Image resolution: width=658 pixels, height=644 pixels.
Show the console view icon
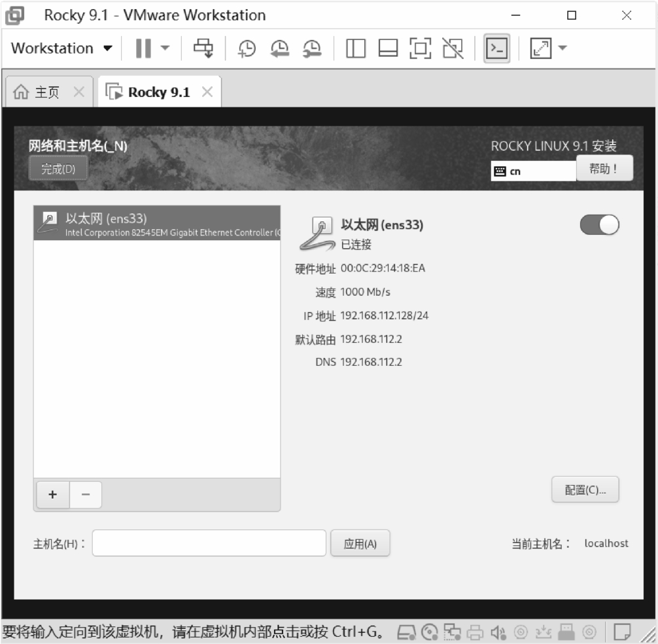pos(497,48)
